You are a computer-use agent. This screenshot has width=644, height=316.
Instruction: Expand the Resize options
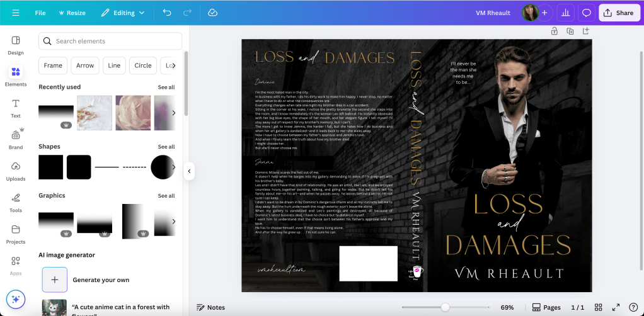click(70, 13)
